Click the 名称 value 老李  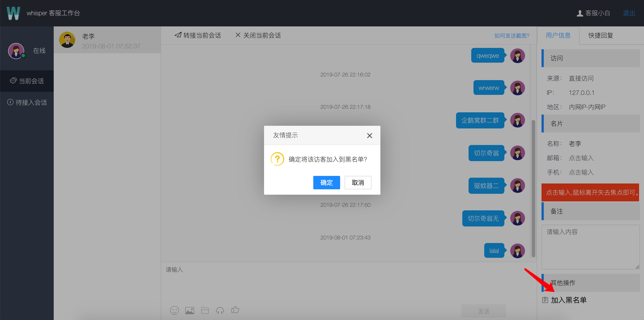(575, 144)
